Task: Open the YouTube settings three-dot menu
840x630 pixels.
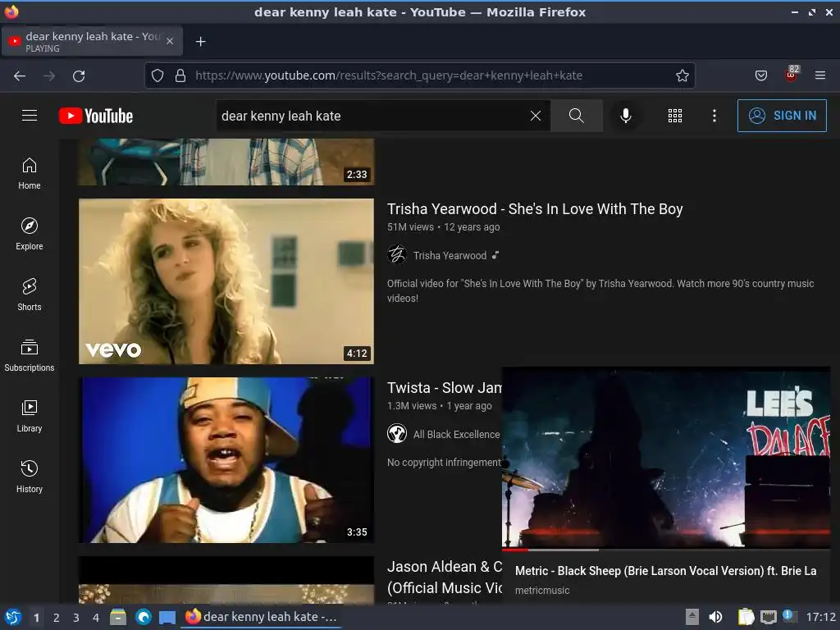Action: [714, 116]
